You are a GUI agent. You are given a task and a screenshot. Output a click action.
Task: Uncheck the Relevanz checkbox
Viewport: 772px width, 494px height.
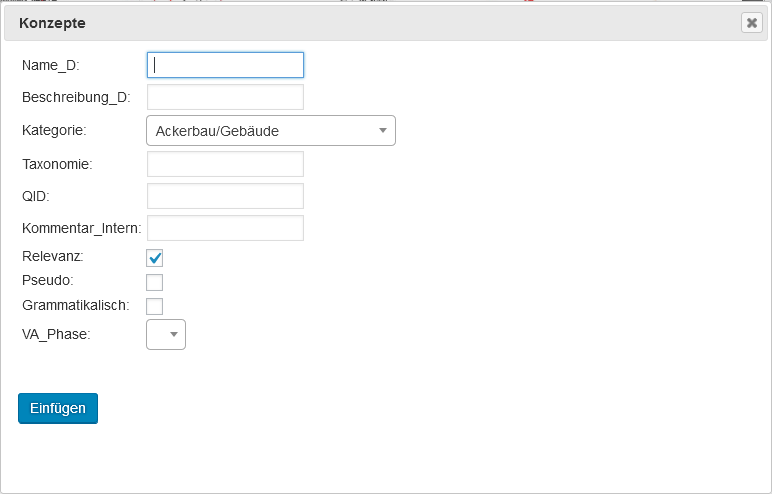[x=155, y=258]
